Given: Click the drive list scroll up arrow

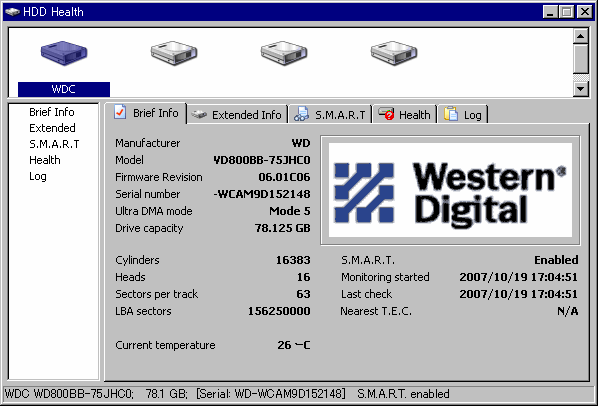Looking at the screenshot, I should pyautogui.click(x=580, y=36).
